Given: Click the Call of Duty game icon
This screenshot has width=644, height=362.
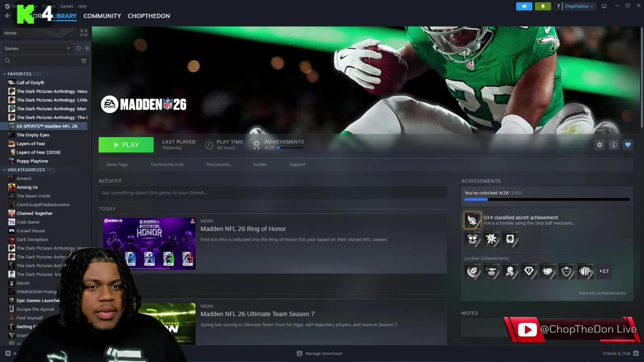Looking at the screenshot, I should click(12, 82).
